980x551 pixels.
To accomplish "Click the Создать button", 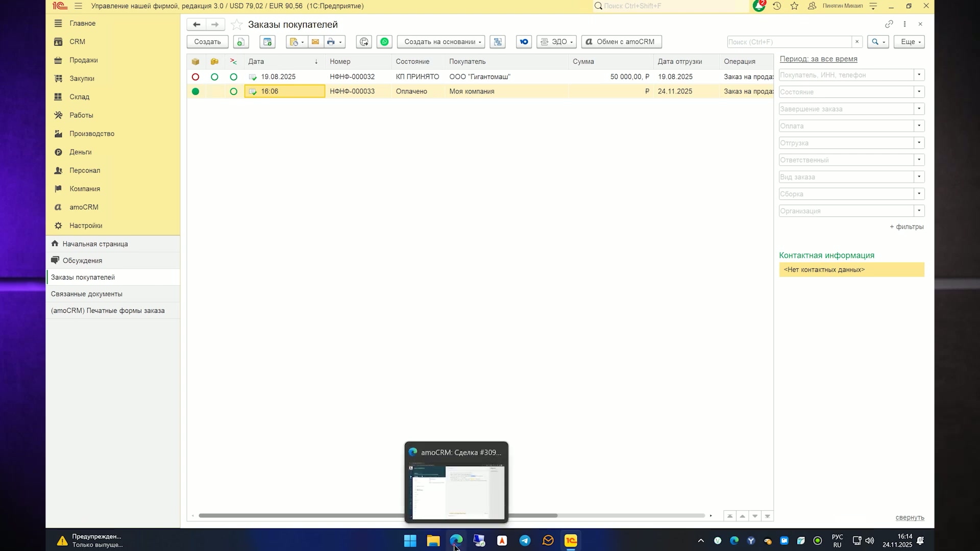I will click(x=207, y=42).
